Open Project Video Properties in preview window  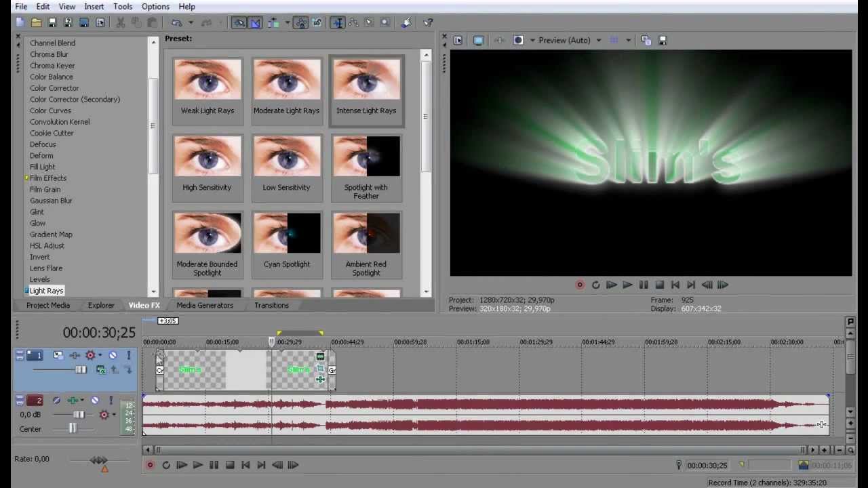[458, 41]
